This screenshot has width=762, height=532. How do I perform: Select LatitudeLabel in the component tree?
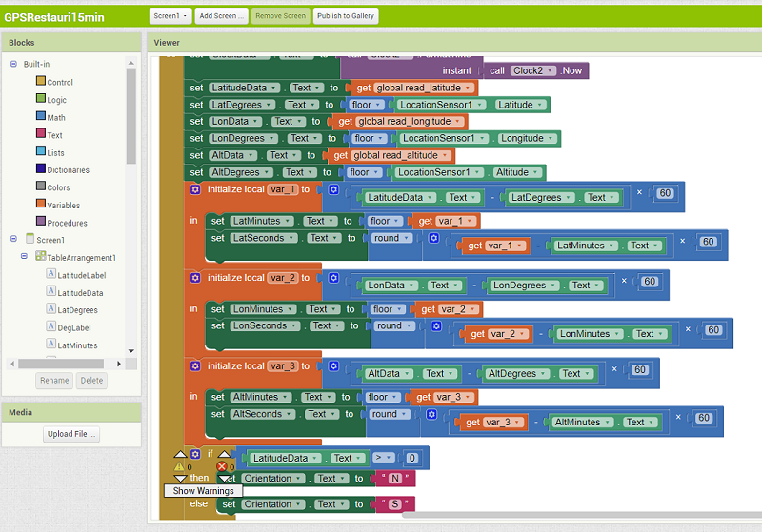(x=81, y=275)
